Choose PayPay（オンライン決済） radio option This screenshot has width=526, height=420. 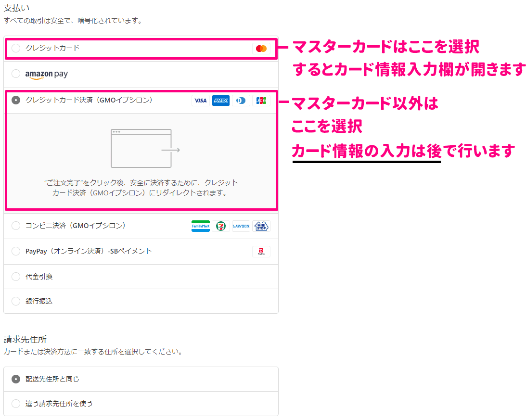16,251
